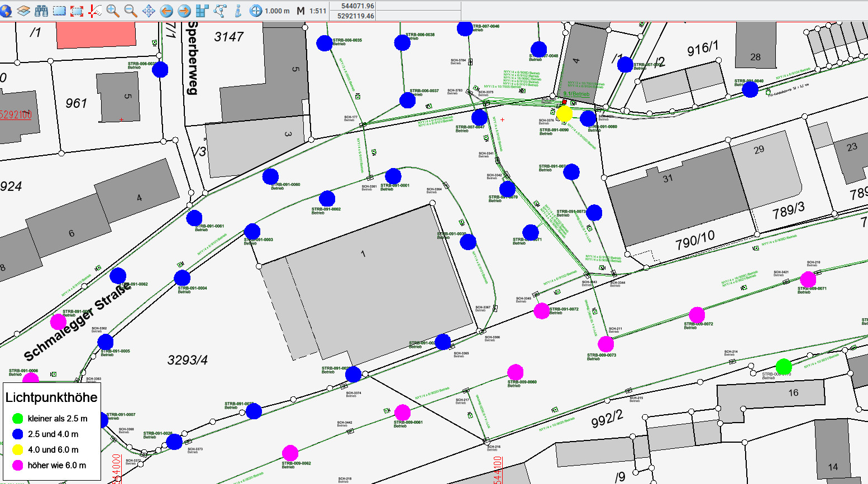The height and width of the screenshot is (484, 868).
Task: Click the zoom in magnifier
Action: click(x=113, y=11)
